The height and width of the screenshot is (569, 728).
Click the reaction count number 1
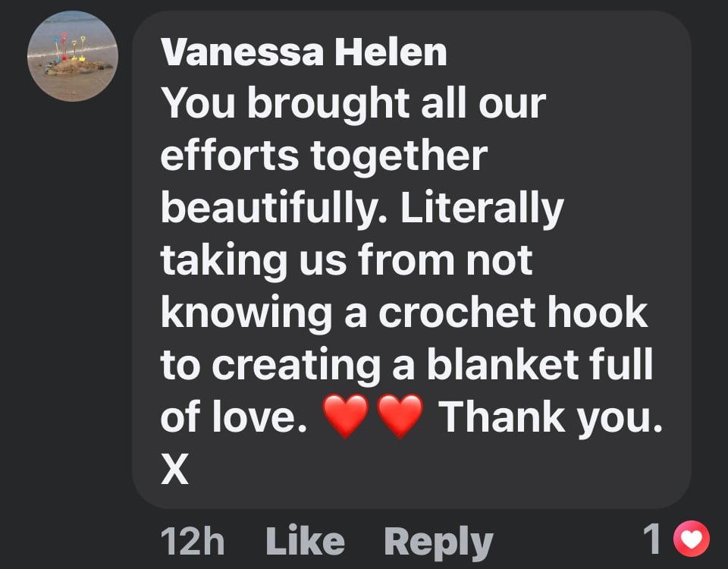point(652,539)
